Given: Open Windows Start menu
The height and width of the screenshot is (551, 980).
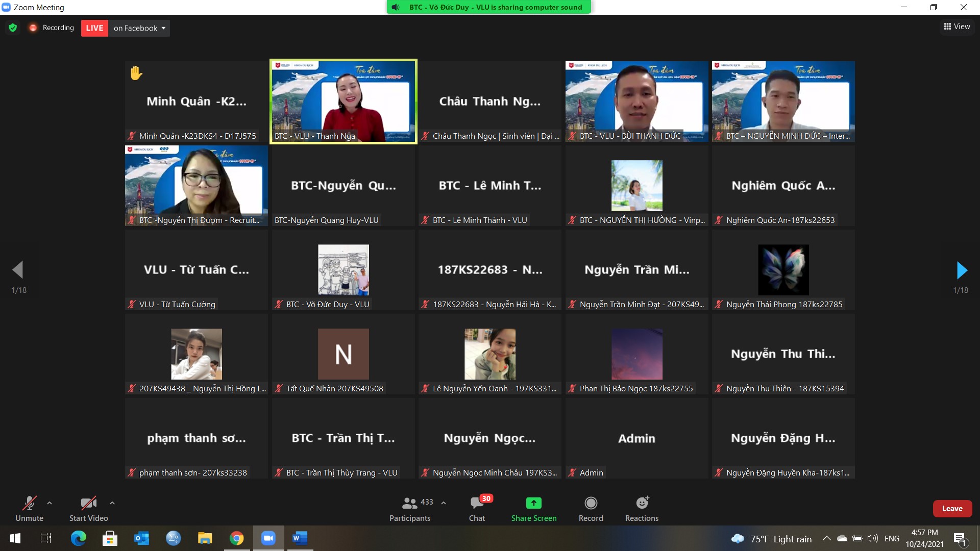Looking at the screenshot, I should pyautogui.click(x=15, y=538).
